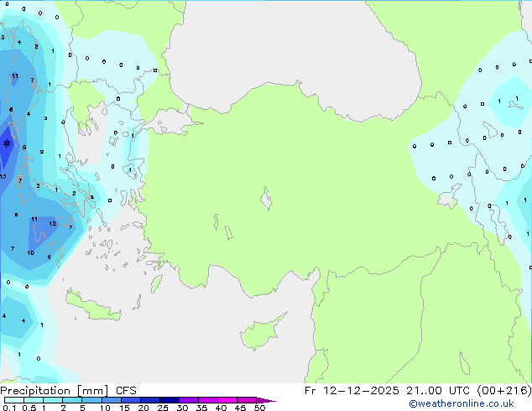This screenshot has height=411, width=532.
Task: Click the legend tick label '45'
Action: click(240, 408)
